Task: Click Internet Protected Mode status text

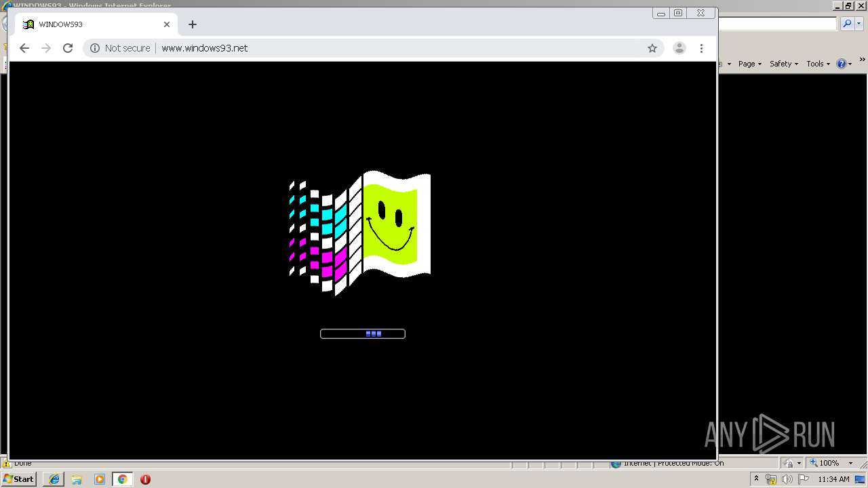Action: click(x=673, y=463)
